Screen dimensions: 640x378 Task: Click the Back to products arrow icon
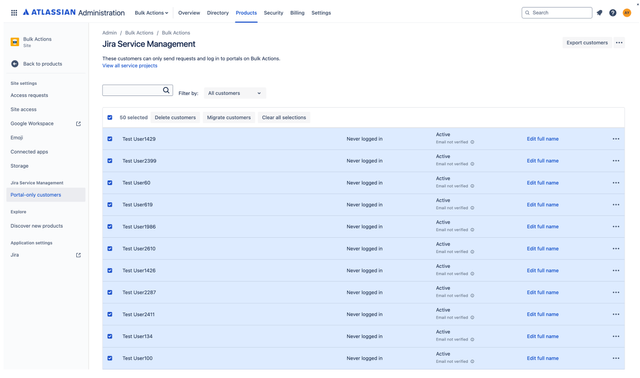15,64
